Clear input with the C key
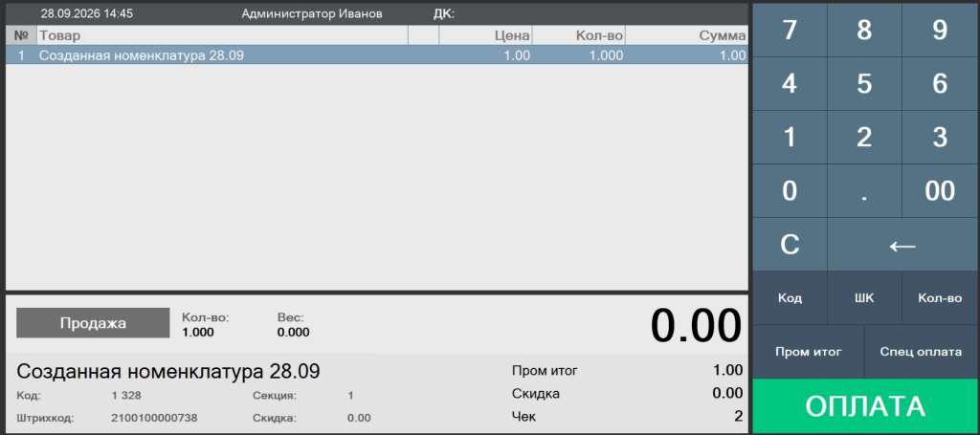980x435 pixels. [790, 245]
